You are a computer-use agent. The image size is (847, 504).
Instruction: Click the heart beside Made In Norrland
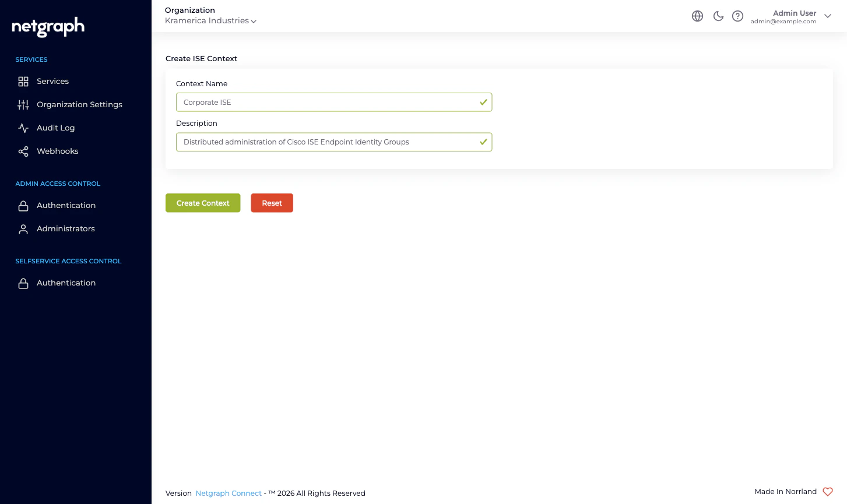(x=827, y=492)
